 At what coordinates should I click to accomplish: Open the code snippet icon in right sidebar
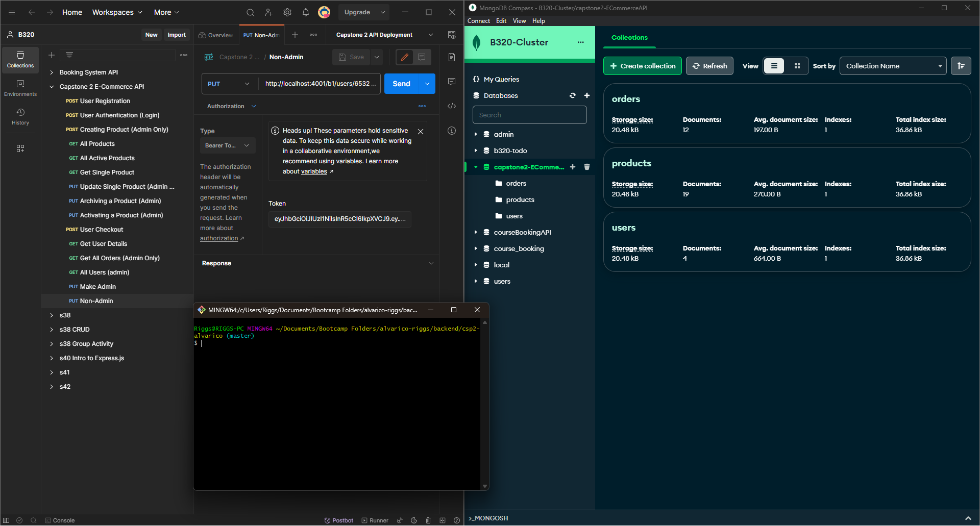pyautogui.click(x=452, y=106)
